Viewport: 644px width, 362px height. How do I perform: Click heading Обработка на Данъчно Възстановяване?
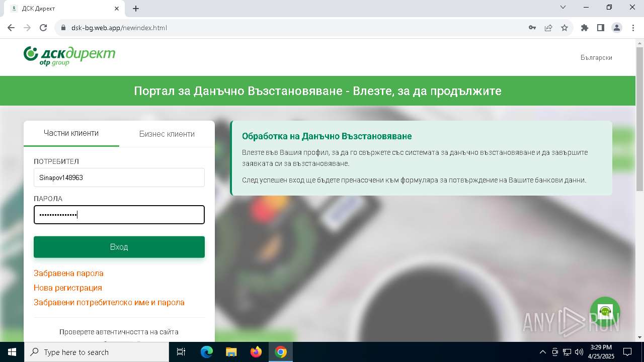click(327, 136)
